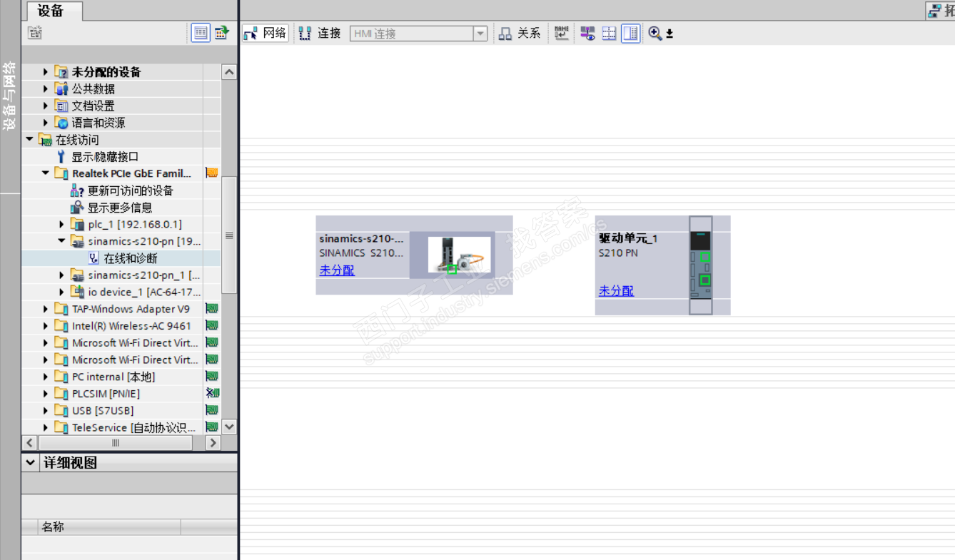Switch to 网络 networking mode
Screen dimensions: 955x560
[266, 33]
